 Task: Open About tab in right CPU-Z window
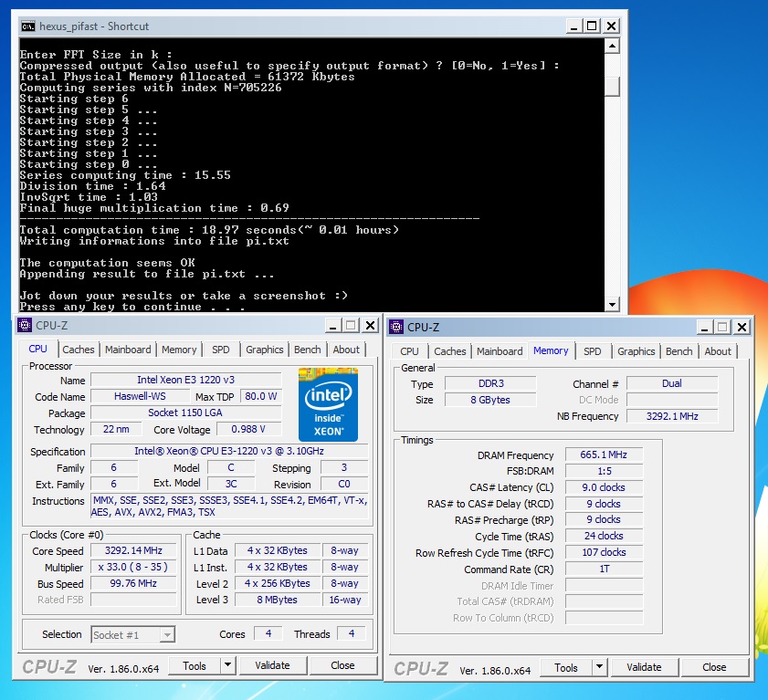pyautogui.click(x=718, y=351)
